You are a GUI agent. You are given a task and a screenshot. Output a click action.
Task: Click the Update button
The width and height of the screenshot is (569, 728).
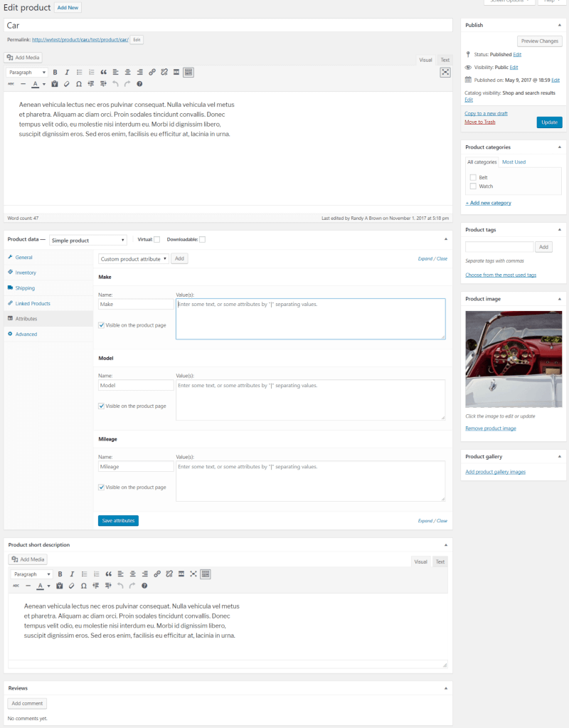(550, 122)
